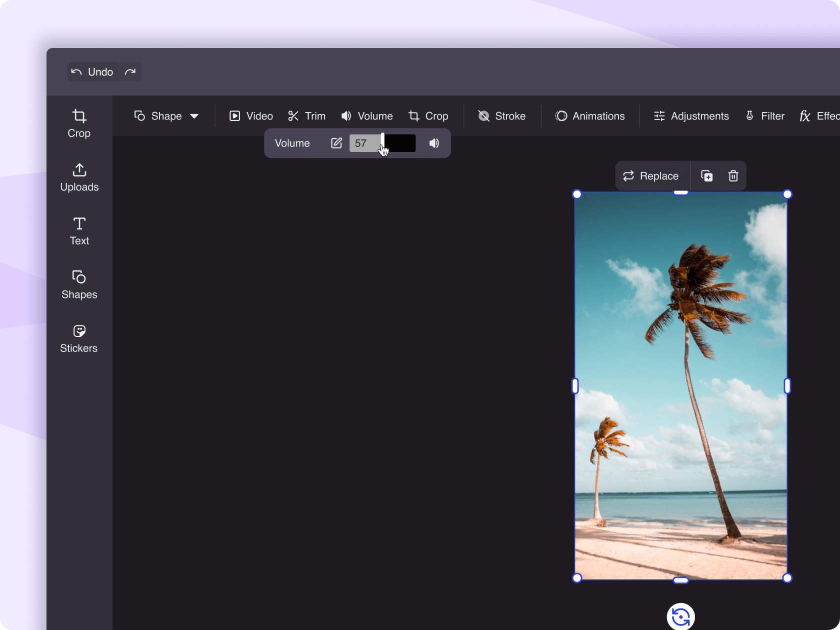840x630 pixels.
Task: Expand the Animations options
Action: 590,115
